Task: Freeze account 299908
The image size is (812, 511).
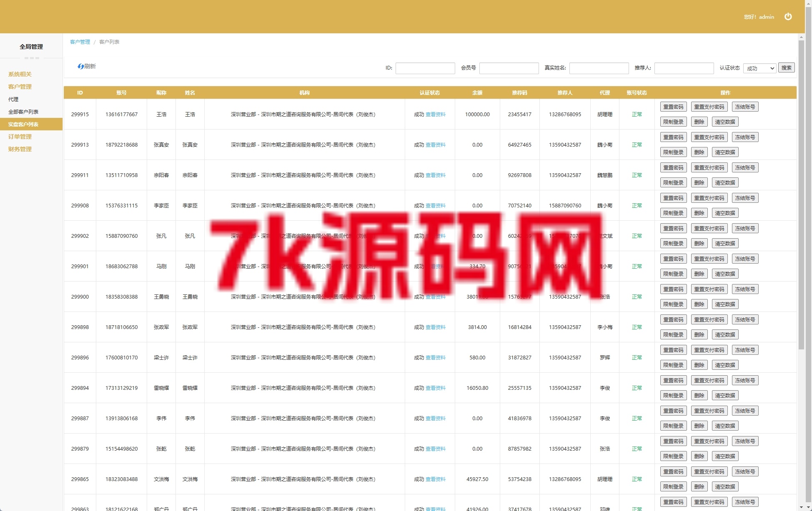Action: point(745,198)
